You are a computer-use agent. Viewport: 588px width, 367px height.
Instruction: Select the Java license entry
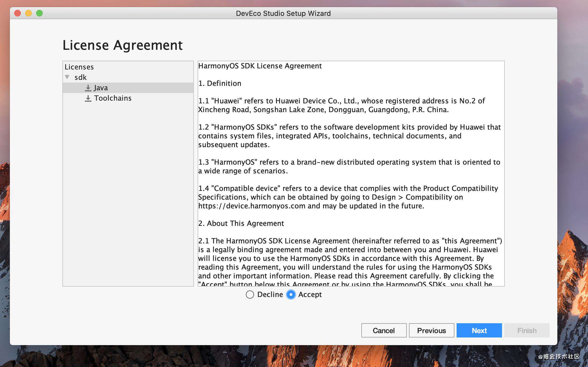tap(128, 88)
